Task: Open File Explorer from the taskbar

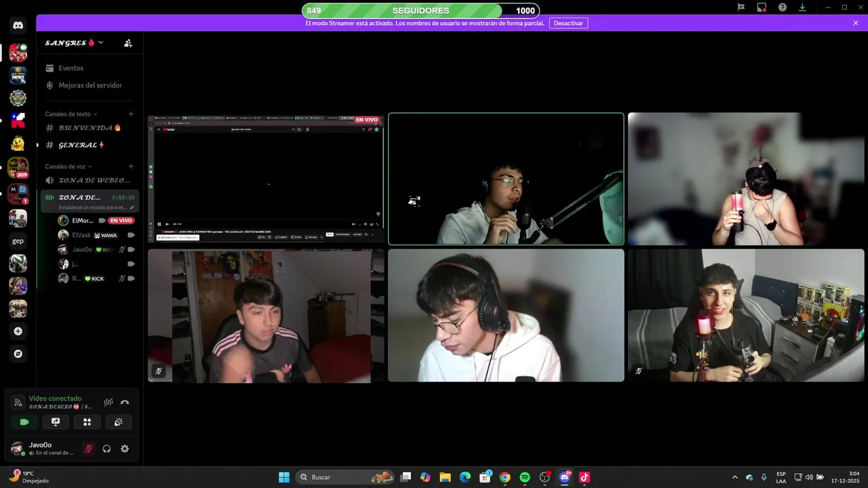Action: pyautogui.click(x=445, y=477)
